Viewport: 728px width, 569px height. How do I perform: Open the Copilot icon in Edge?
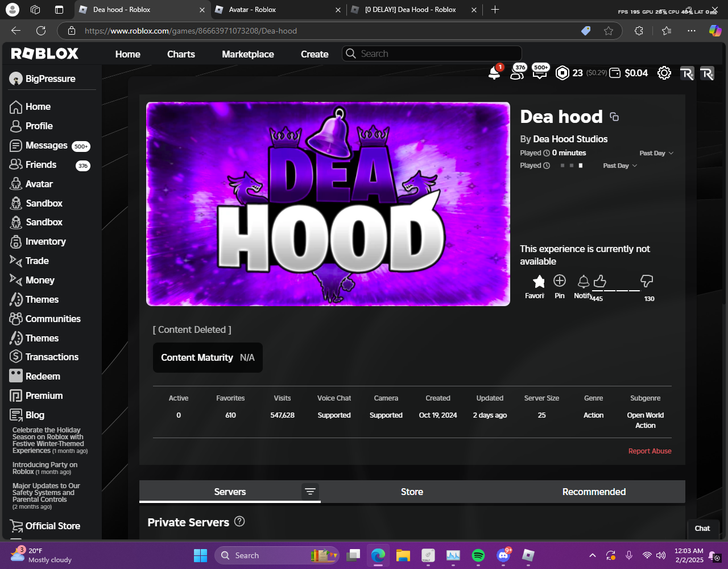pos(715,31)
